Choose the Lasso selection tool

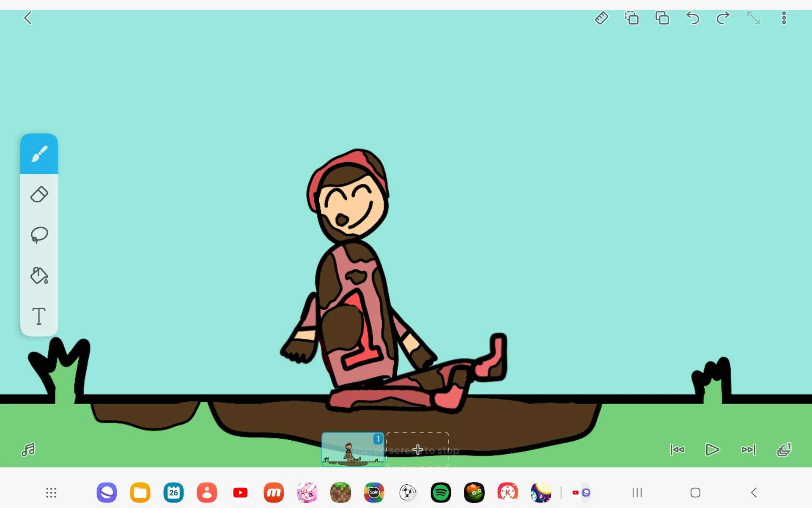39,235
